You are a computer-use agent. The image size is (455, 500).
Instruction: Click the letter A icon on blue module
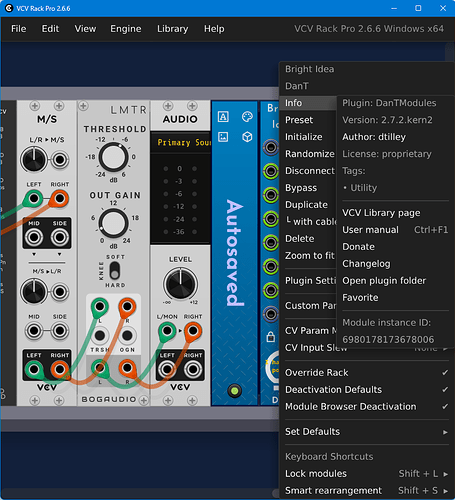223,117
